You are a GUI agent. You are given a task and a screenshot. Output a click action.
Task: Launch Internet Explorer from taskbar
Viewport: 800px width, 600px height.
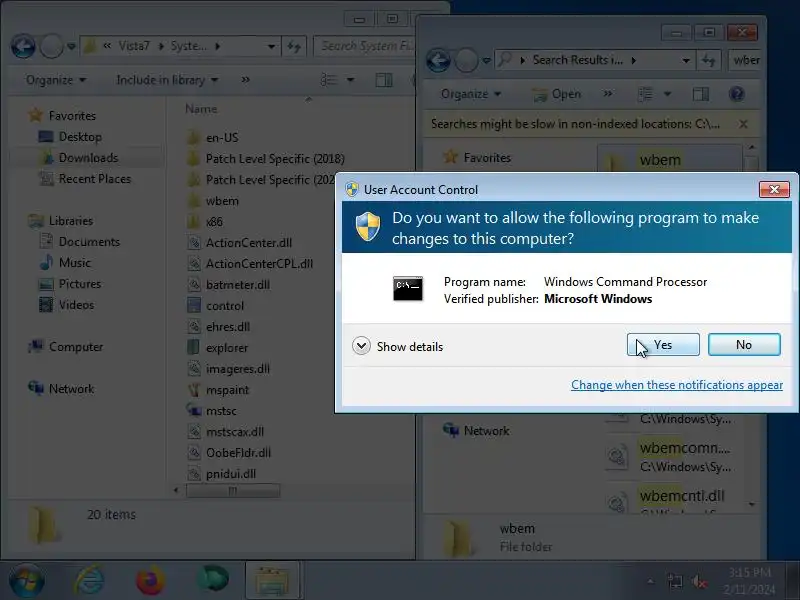[x=90, y=581]
